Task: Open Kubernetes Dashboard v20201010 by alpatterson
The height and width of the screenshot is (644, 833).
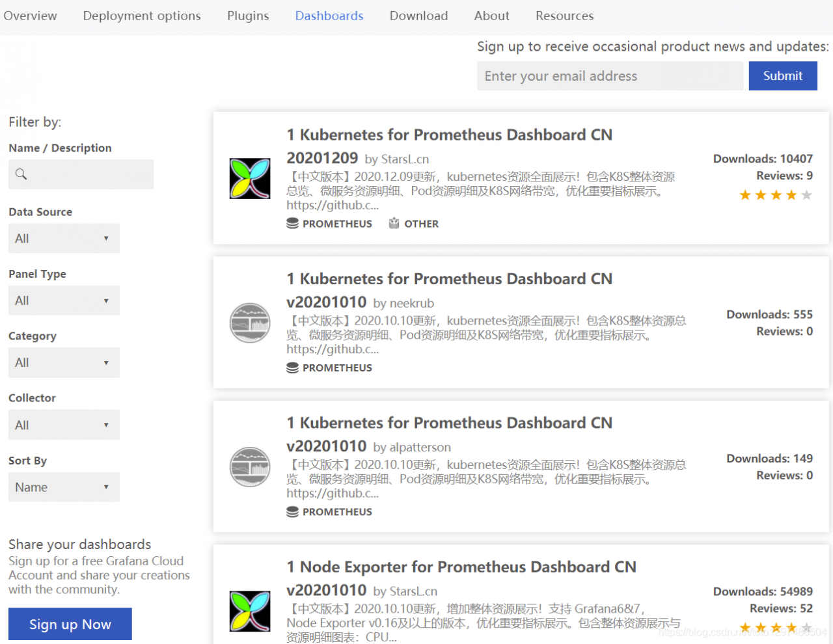Action: click(450, 435)
